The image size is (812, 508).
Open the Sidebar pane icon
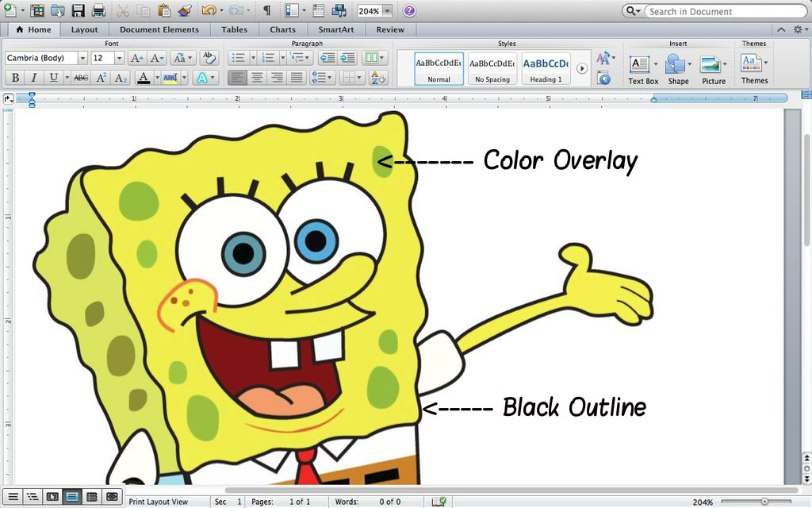click(292, 10)
